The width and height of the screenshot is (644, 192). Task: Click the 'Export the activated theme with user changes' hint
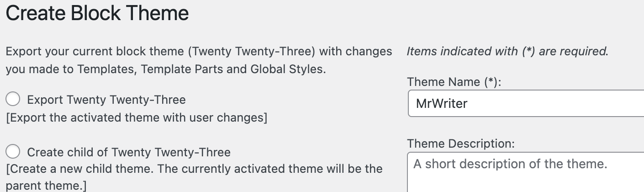point(137,117)
